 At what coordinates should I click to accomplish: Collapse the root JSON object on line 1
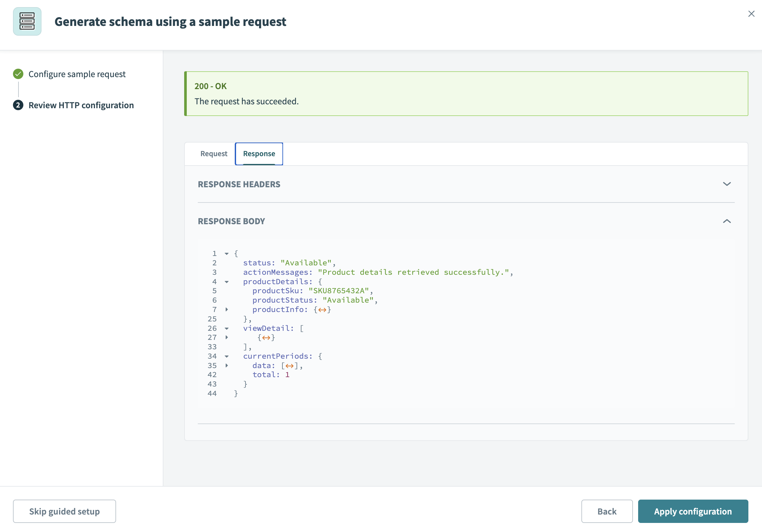pyautogui.click(x=227, y=254)
